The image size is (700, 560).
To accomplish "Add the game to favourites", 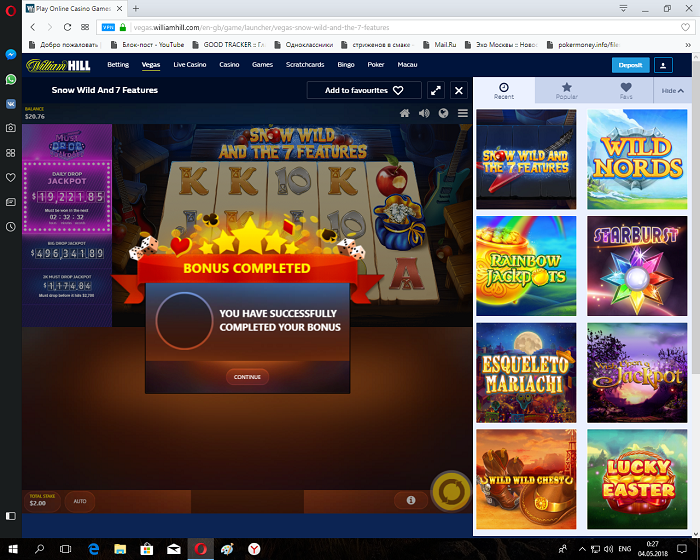I will [x=364, y=90].
